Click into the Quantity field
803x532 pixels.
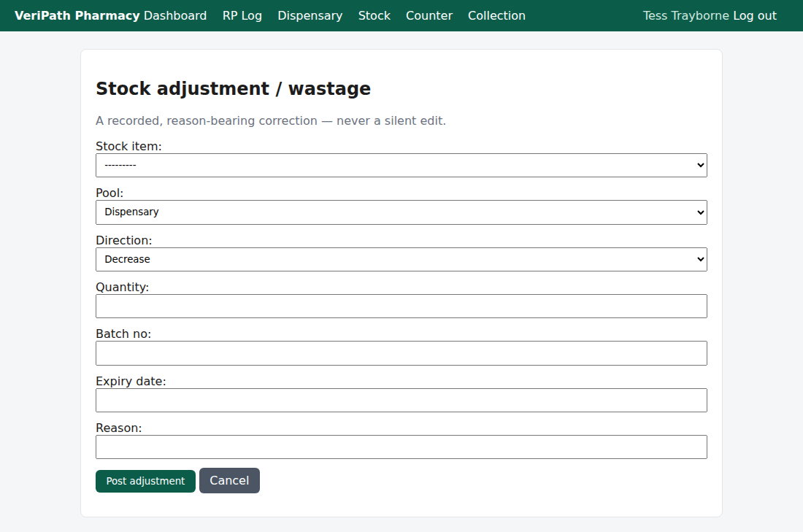click(401, 307)
